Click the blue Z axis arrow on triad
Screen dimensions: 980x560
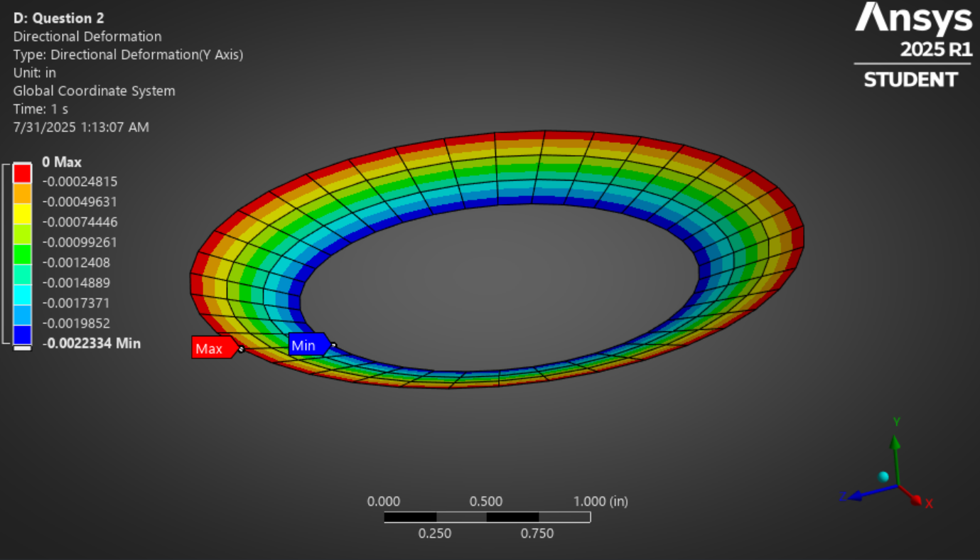click(x=871, y=492)
